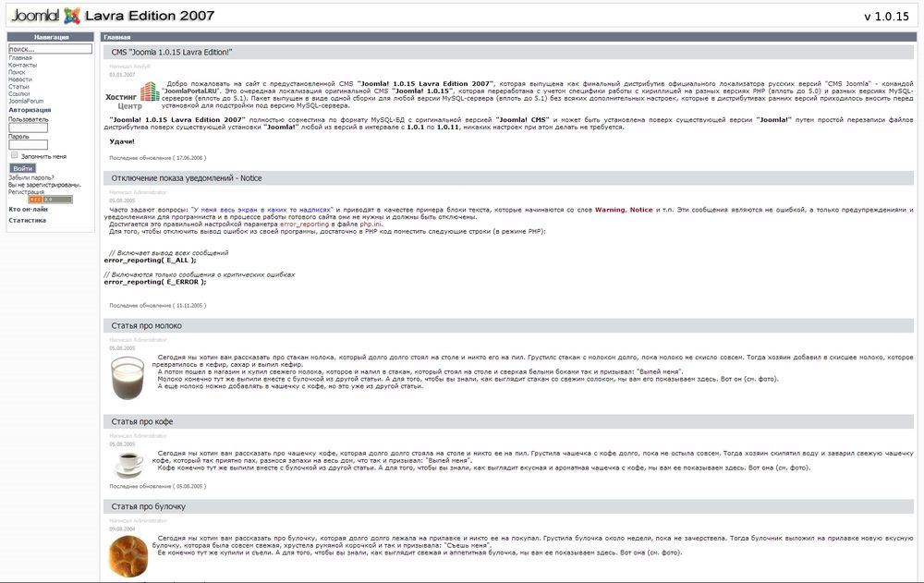Viewport: 924px width, 583px height.
Task: Click the code line "error_reporting( E_ALL );"
Action: click(151, 260)
